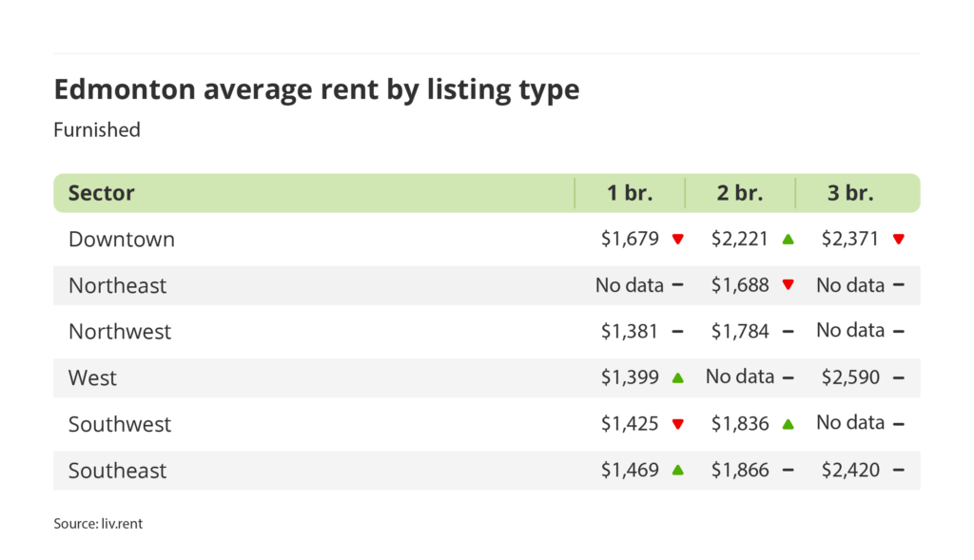The height and width of the screenshot is (560, 974).
Task: Click the 1 br. column header
Action: pyautogui.click(x=630, y=193)
